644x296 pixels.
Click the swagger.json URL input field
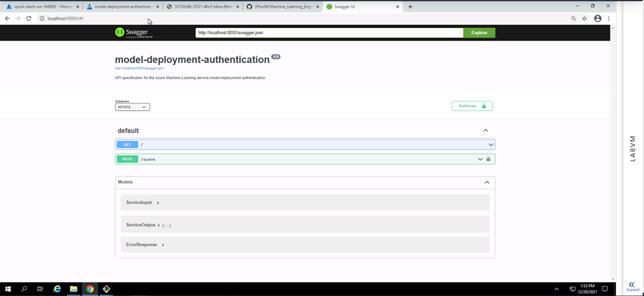(x=330, y=33)
